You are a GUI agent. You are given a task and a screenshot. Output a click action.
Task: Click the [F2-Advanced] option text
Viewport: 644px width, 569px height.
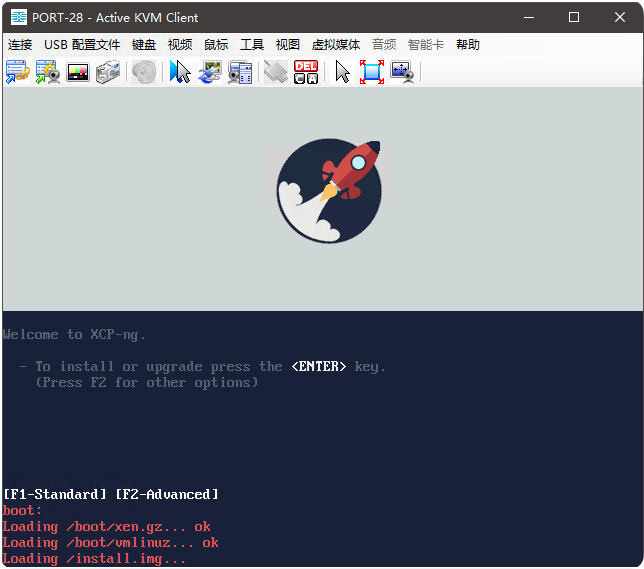click(167, 494)
